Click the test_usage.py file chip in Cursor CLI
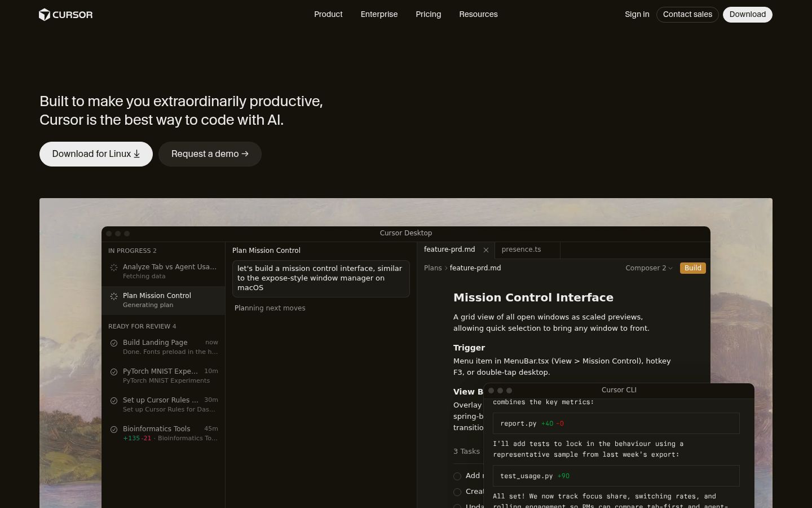Screen dimensions: 812x508 click(616, 476)
